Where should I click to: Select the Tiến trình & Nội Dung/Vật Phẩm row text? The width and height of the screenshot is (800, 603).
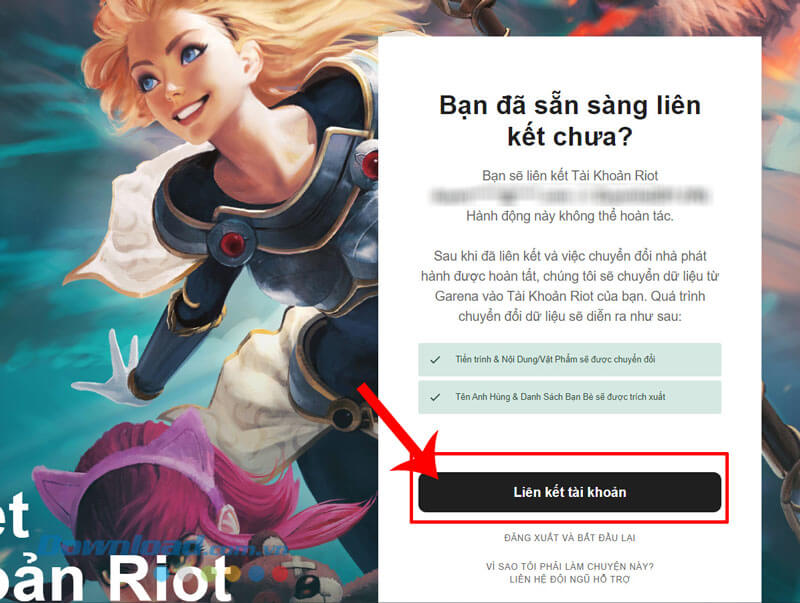[555, 360]
